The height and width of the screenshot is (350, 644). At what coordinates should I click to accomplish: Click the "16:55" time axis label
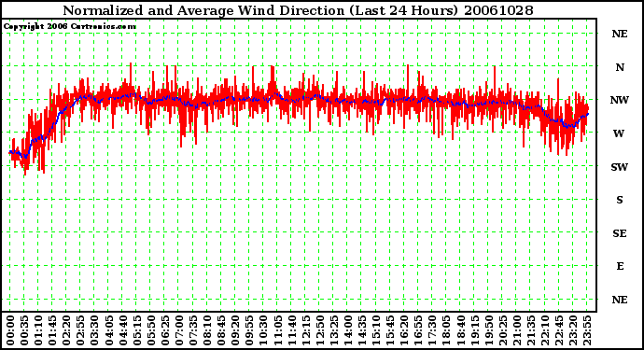pos(418,330)
